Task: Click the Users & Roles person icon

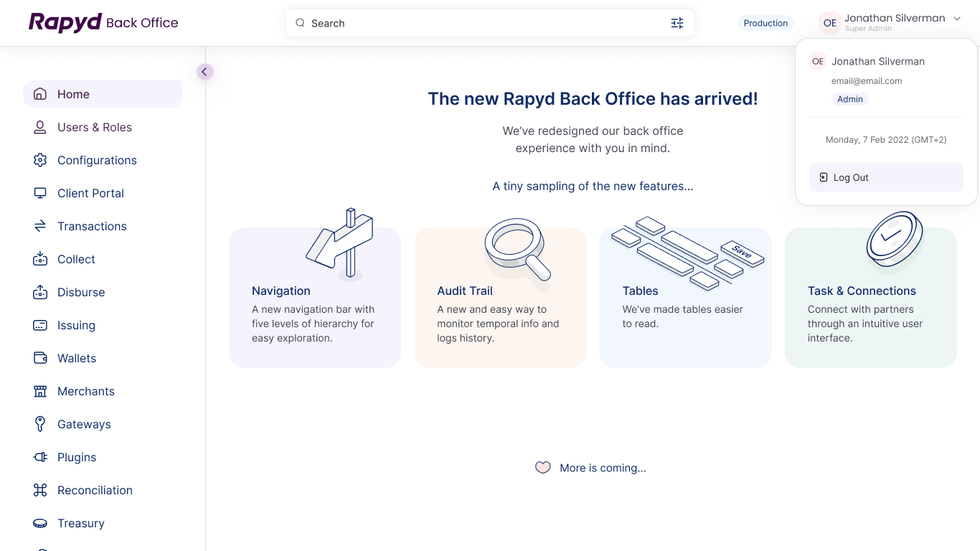Action: coord(40,127)
